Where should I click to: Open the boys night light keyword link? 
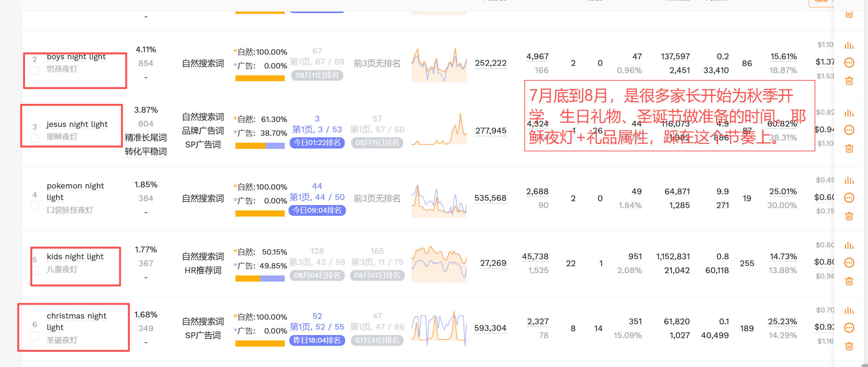(76, 57)
